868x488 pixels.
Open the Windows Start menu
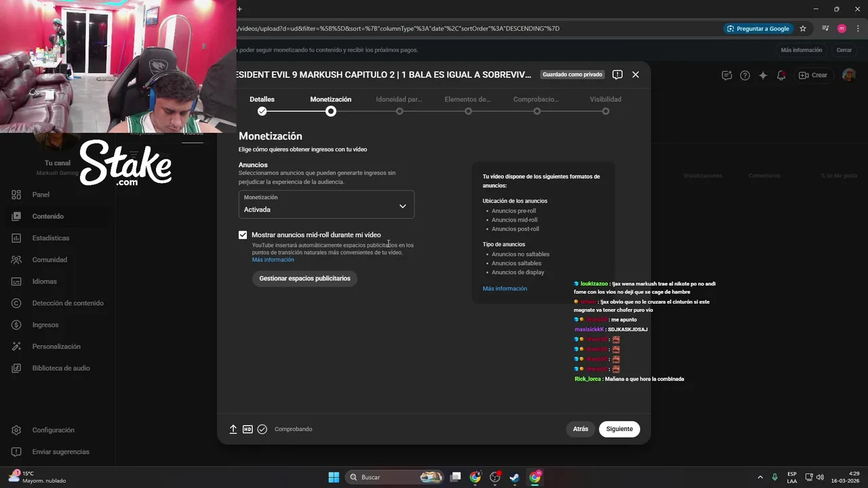point(334,477)
